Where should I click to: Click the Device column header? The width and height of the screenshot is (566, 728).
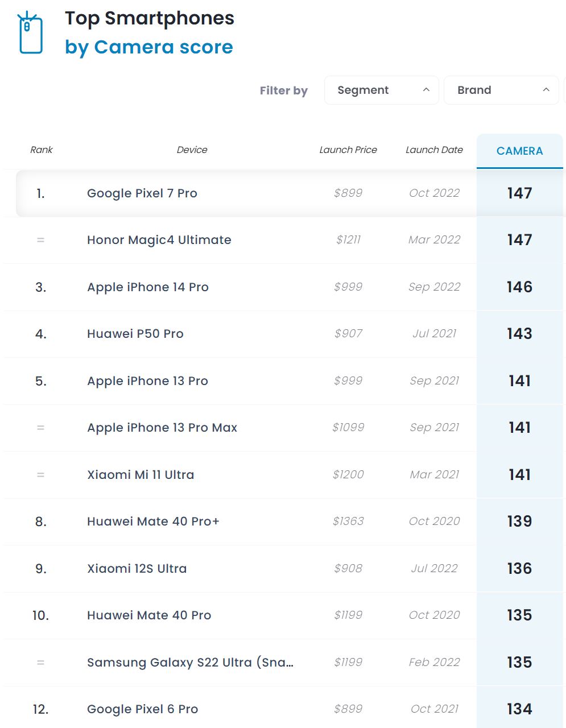click(x=192, y=150)
